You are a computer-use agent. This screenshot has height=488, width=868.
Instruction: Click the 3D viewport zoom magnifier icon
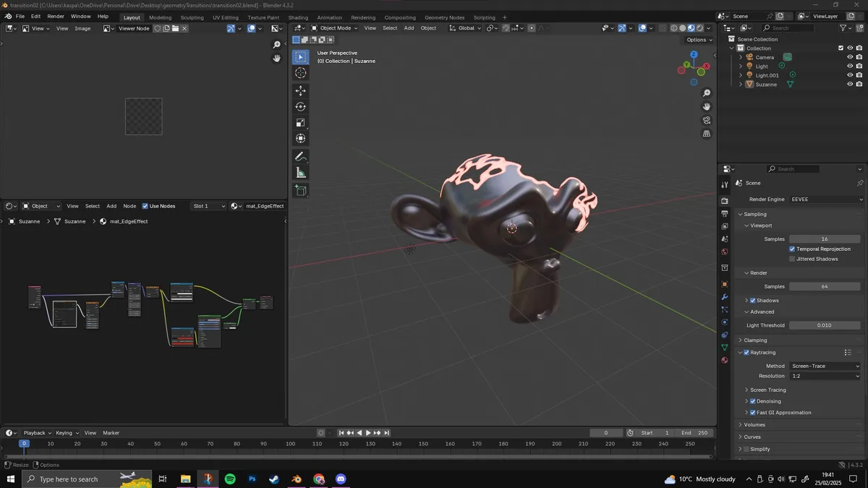coord(707,93)
